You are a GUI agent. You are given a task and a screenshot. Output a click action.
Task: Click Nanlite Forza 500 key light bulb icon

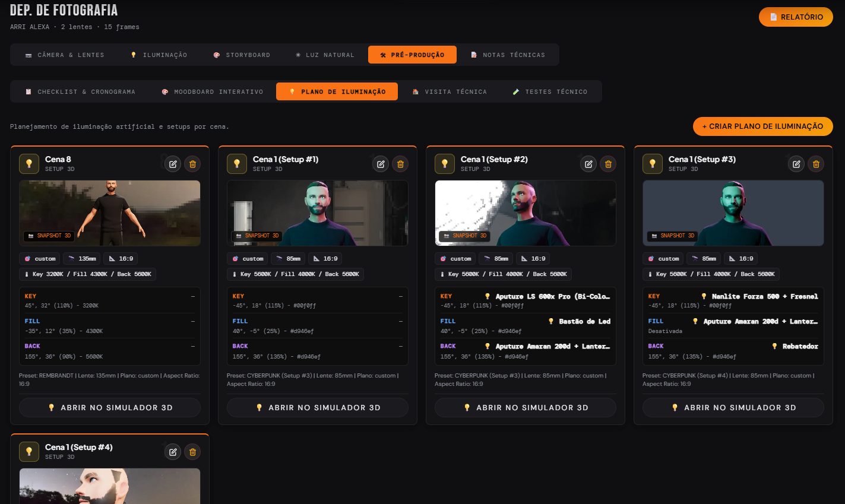pos(704,296)
